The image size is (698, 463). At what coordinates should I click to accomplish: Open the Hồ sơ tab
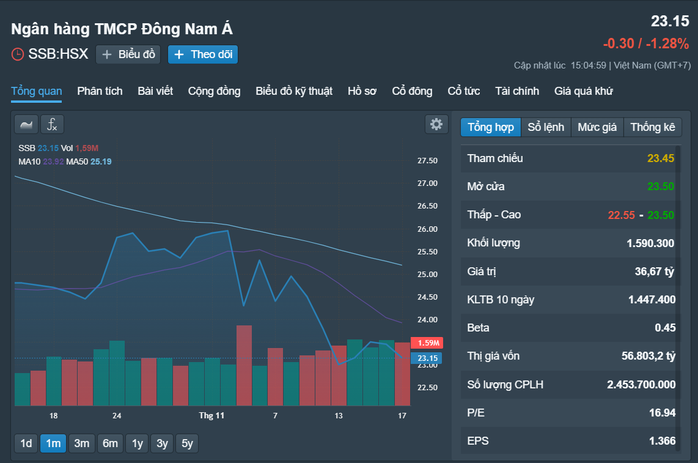362,91
